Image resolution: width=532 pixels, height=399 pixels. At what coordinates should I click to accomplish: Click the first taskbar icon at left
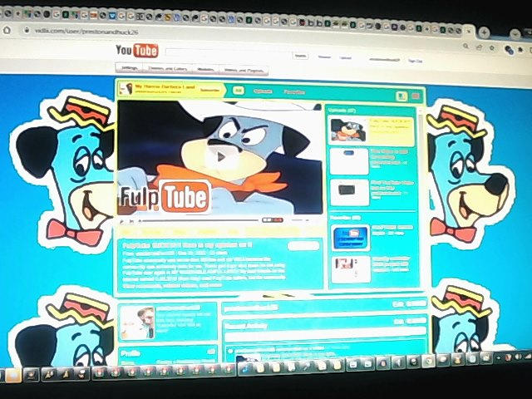tap(13, 375)
